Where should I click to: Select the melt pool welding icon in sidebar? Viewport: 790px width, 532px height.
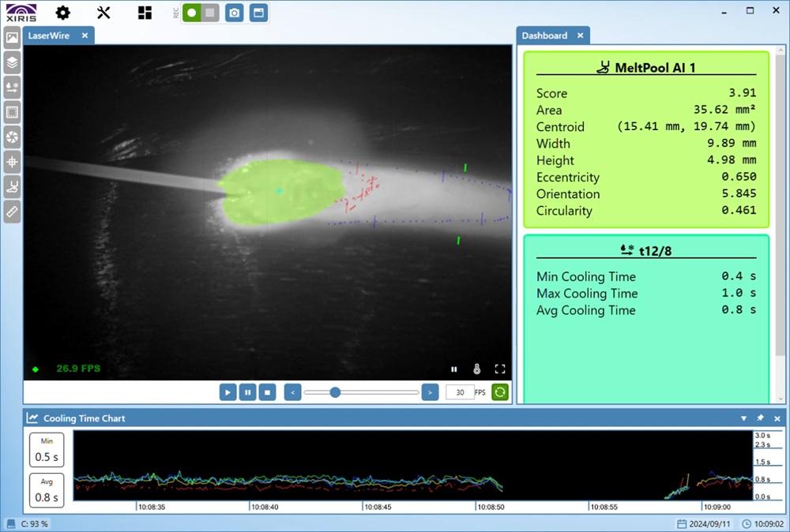pos(12,187)
